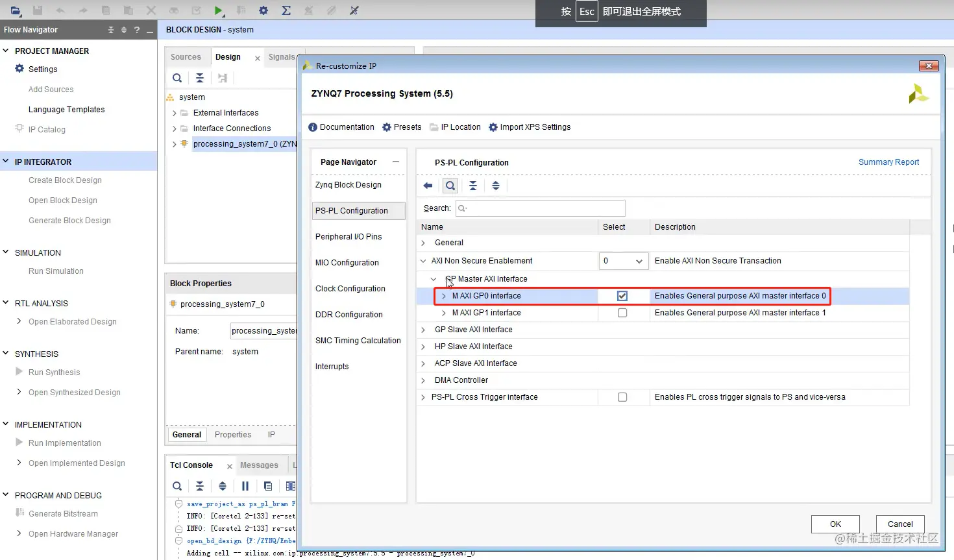Viewport: 954px width, 560px height.
Task: Click collapse all icon in the Design tab
Action: tap(200, 78)
